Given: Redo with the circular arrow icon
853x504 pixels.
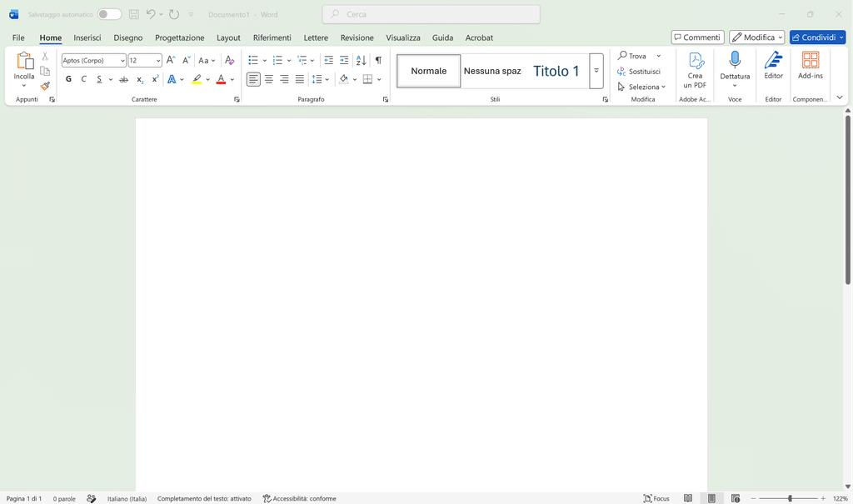Looking at the screenshot, I should [174, 14].
